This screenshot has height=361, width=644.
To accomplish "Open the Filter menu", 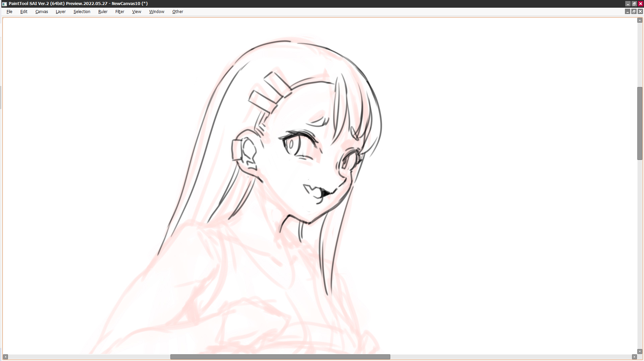I will click(120, 12).
